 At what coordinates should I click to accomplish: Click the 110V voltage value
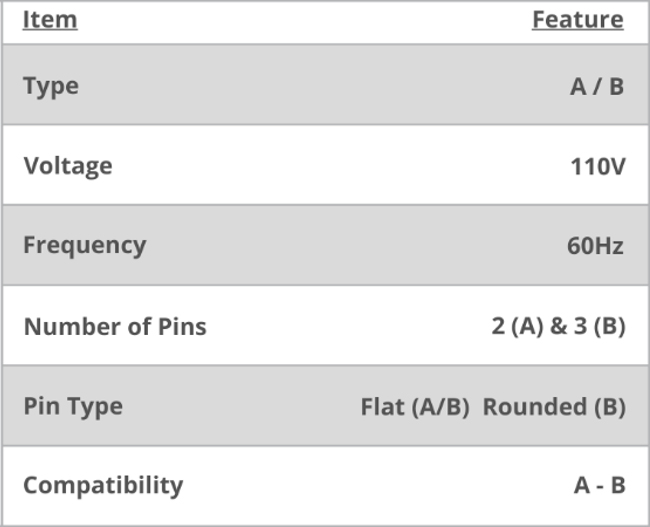click(x=597, y=167)
